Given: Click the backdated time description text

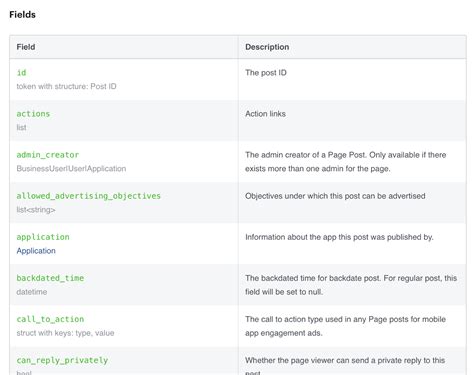Looking at the screenshot, I should pyautogui.click(x=351, y=285).
